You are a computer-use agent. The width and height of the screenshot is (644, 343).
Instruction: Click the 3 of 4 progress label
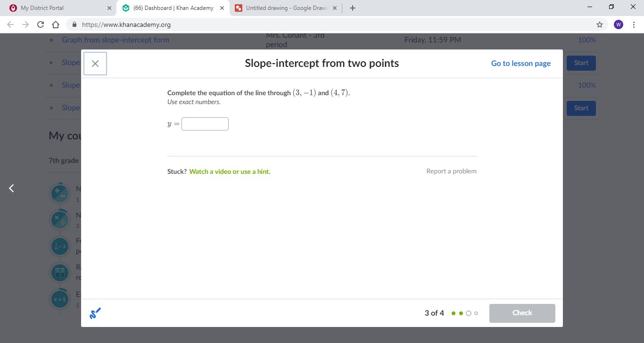click(x=434, y=313)
